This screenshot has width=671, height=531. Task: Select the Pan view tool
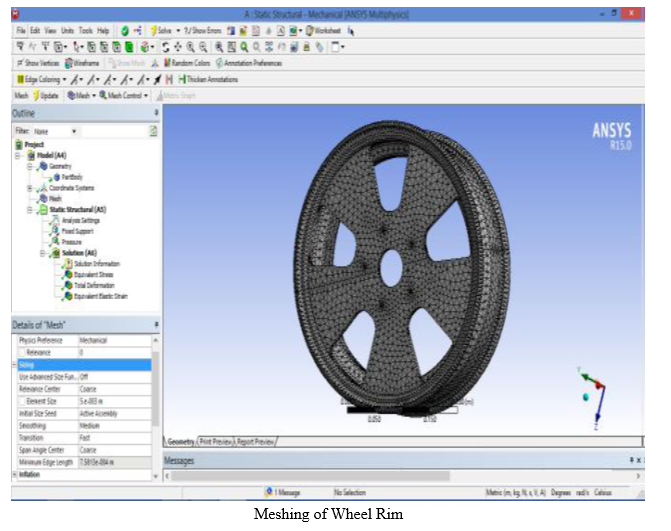[x=178, y=47]
